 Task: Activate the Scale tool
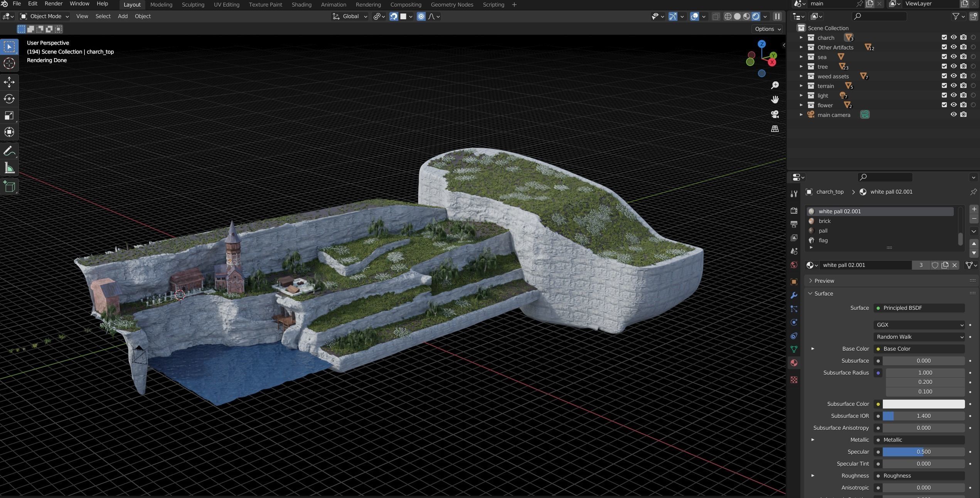(9, 116)
